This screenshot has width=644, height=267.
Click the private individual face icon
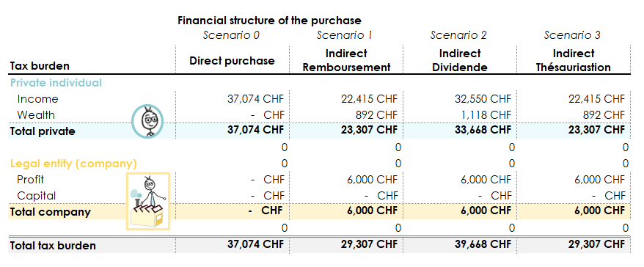pos(147,121)
